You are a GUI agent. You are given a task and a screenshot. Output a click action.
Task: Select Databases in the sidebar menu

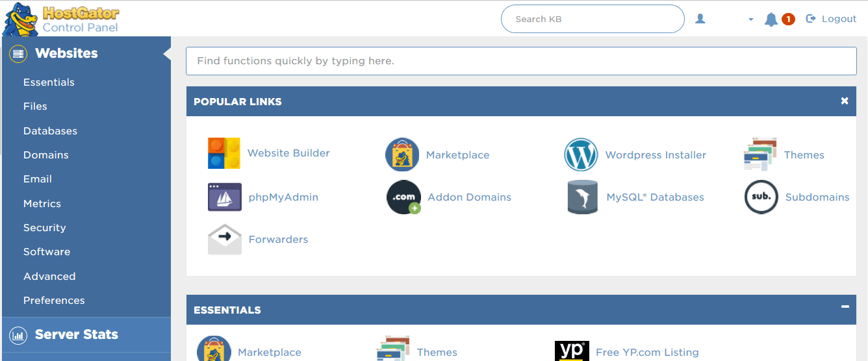tap(50, 131)
